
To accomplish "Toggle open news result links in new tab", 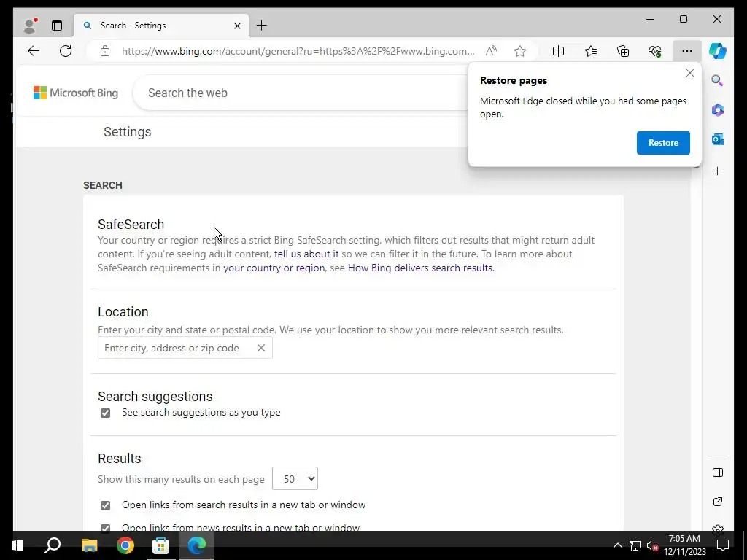I will [x=105, y=528].
